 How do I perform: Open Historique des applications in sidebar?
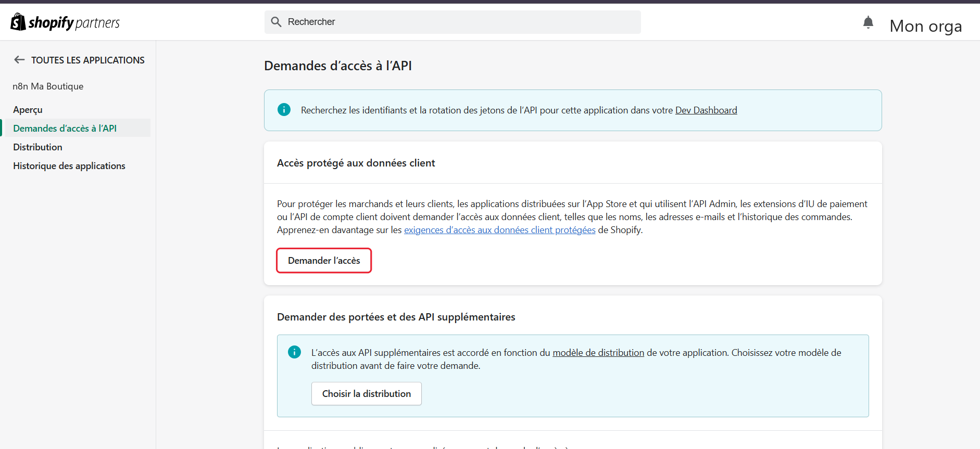69,166
